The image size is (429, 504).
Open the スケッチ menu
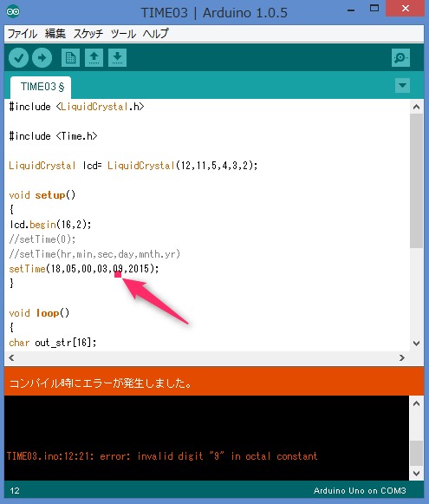tap(88, 34)
